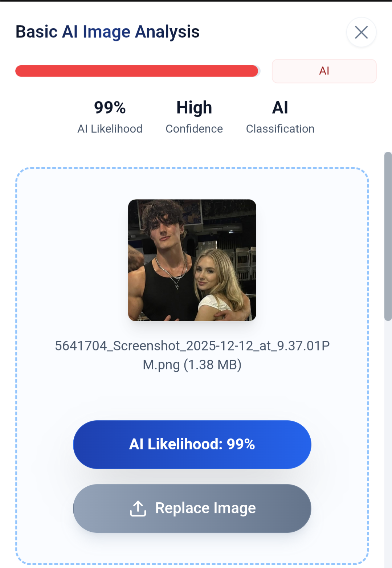Image resolution: width=392 pixels, height=568 pixels.
Task: Select the pink AI result badge
Action: point(324,71)
